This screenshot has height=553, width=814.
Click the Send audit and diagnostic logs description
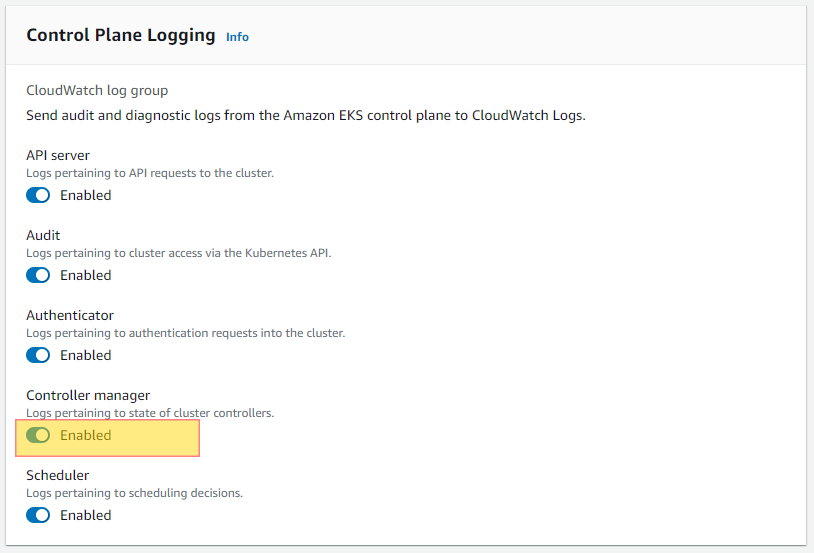[306, 115]
